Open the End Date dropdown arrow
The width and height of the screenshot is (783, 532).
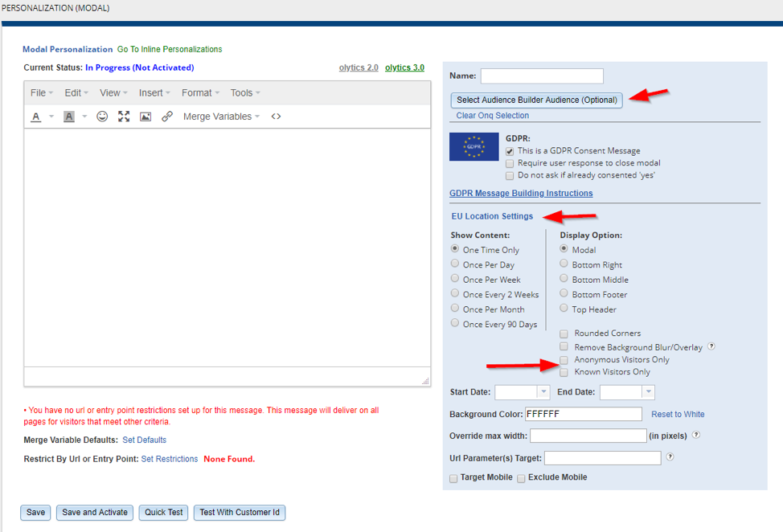click(x=648, y=392)
